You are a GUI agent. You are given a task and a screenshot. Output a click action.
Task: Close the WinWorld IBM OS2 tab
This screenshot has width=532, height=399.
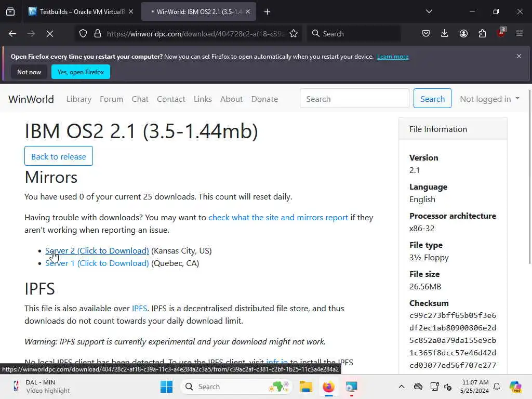point(248,12)
